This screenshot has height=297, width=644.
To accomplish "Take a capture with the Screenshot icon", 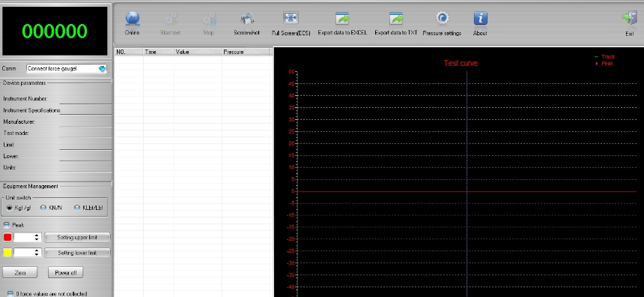I will pos(247,19).
